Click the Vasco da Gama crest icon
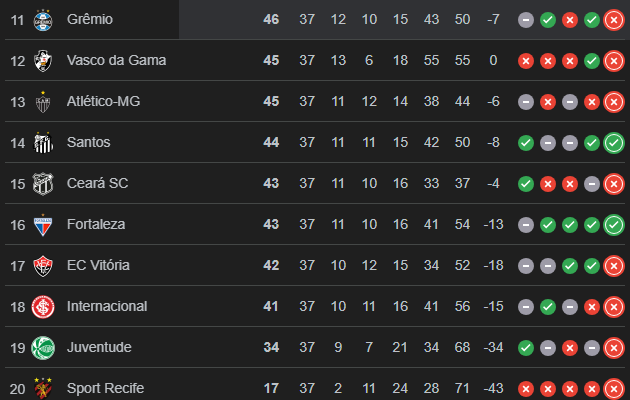This screenshot has height=400, width=630. tap(43, 60)
